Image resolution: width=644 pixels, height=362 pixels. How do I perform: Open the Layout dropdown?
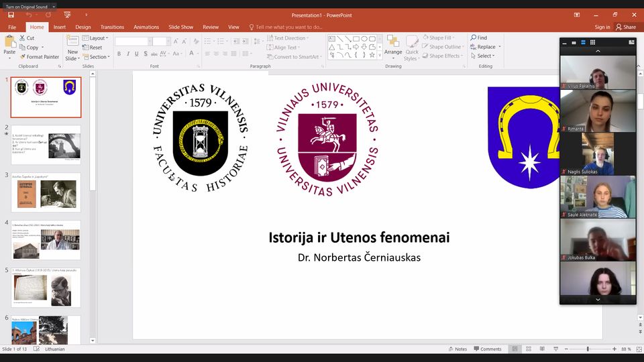[95, 38]
